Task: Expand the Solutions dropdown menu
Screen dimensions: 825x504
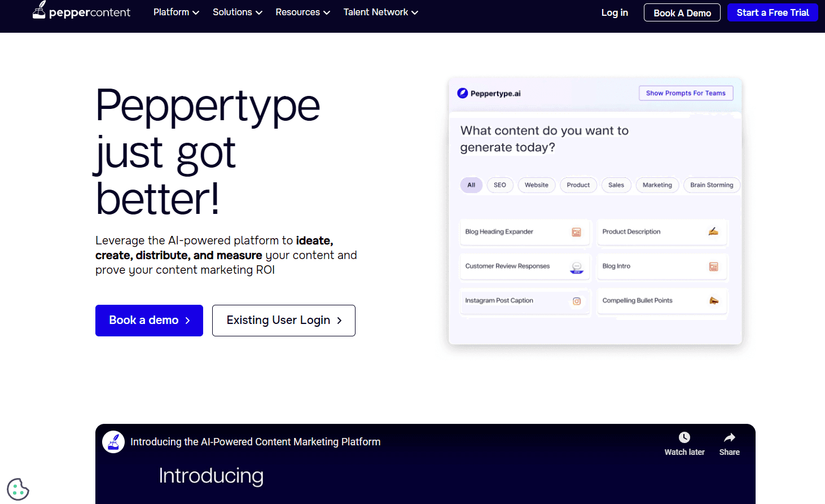Action: [238, 12]
